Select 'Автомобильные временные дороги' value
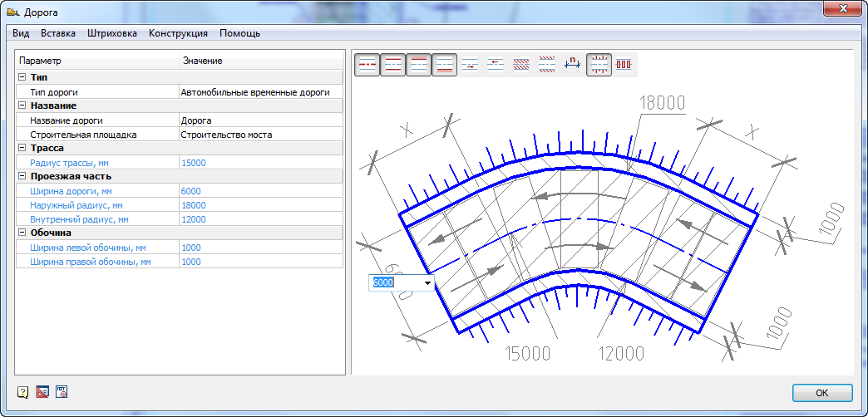 [255, 92]
